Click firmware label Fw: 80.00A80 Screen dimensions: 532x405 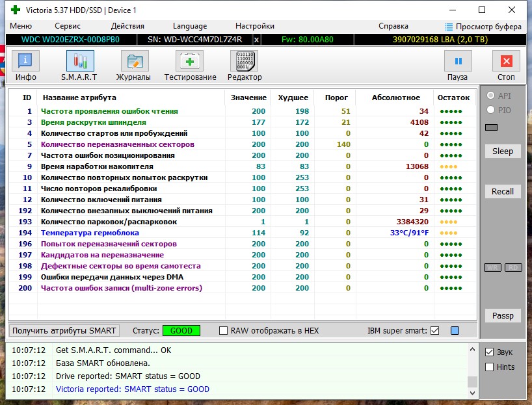[x=308, y=40]
